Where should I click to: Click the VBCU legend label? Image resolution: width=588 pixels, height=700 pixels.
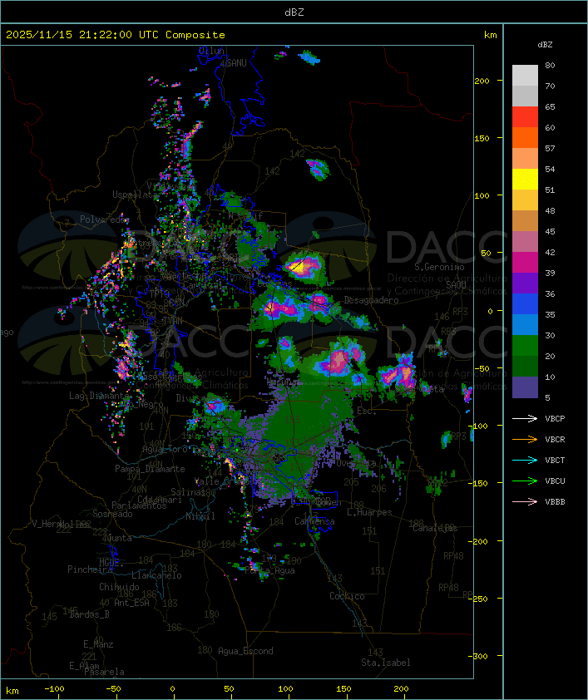click(555, 481)
